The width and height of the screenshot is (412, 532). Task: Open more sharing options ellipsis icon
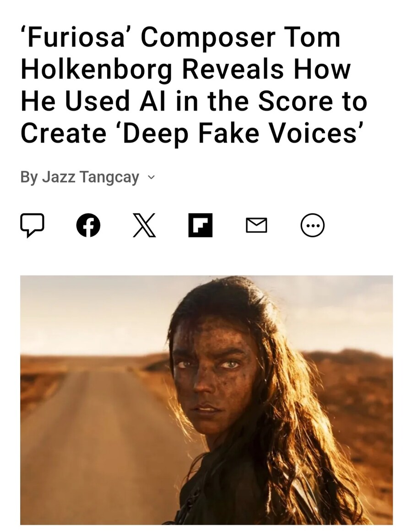(313, 225)
